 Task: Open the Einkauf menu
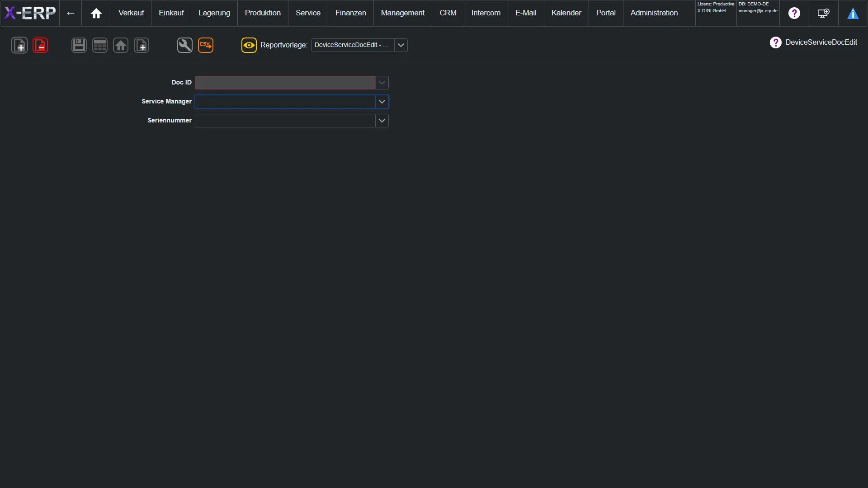tap(171, 13)
